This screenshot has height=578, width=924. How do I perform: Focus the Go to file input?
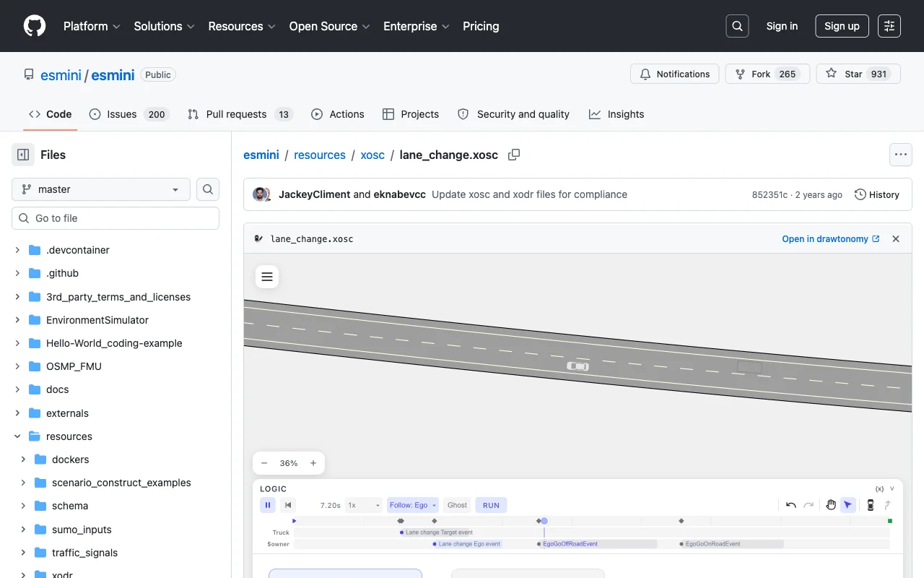[115, 218]
